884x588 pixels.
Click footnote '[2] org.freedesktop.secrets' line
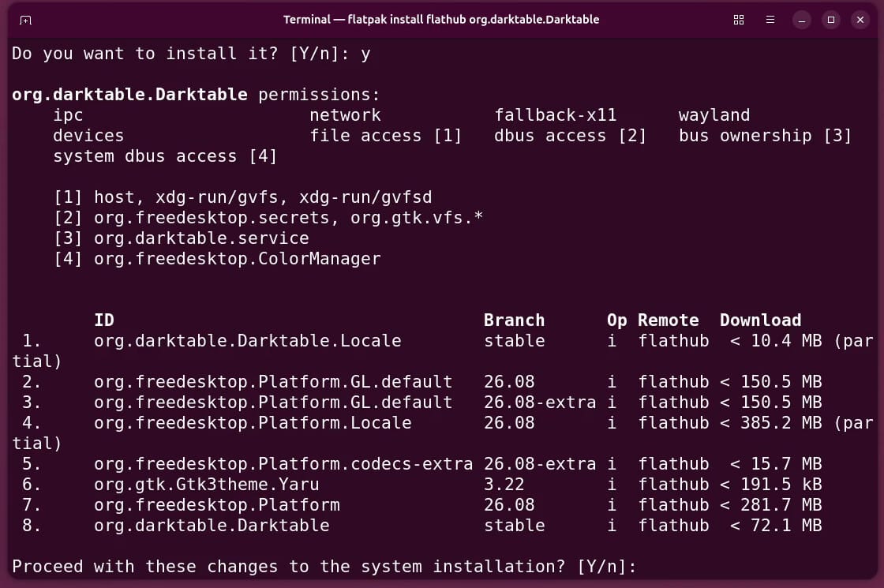[268, 218]
